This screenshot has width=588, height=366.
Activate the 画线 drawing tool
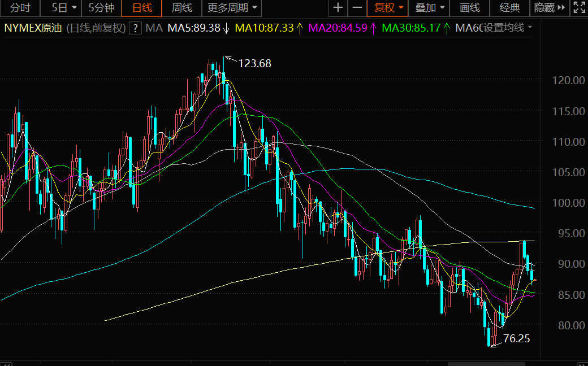469,8
